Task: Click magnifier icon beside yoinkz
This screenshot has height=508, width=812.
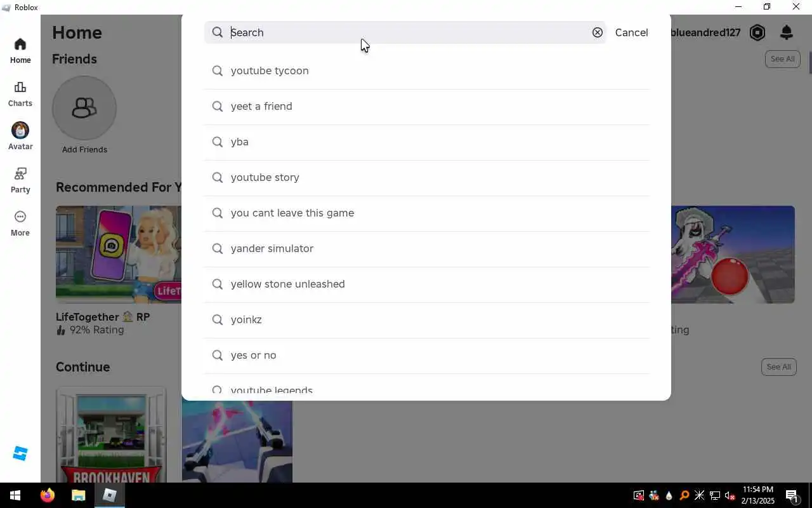Action: click(x=218, y=319)
